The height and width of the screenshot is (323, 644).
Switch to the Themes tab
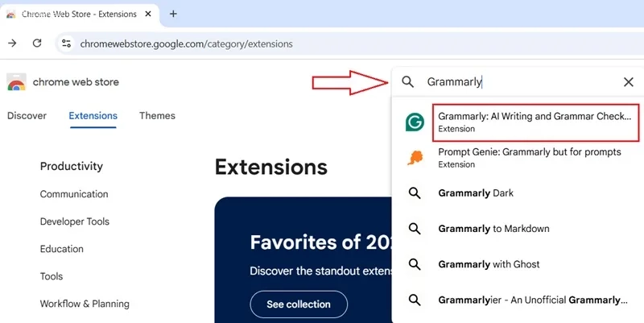tap(157, 116)
